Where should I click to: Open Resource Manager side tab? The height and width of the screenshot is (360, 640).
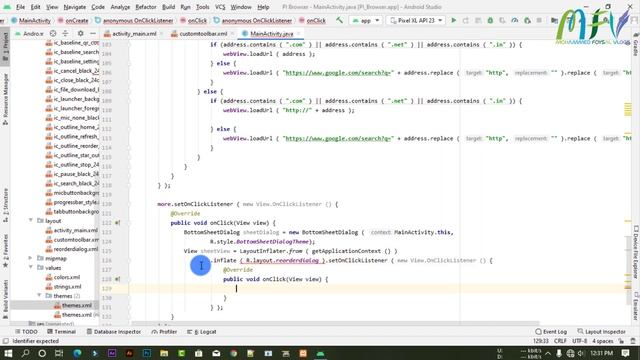tap(5, 98)
